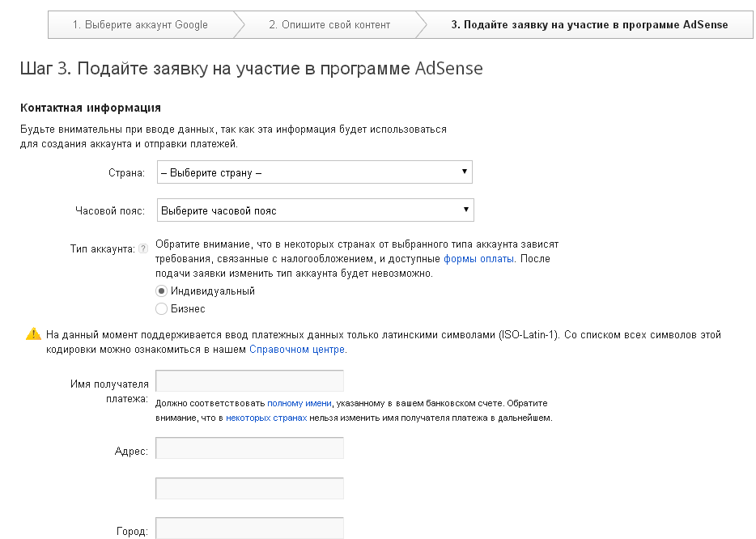Click the 'Часовой пояс:' label
The width and height of the screenshot is (756, 539).
(110, 210)
